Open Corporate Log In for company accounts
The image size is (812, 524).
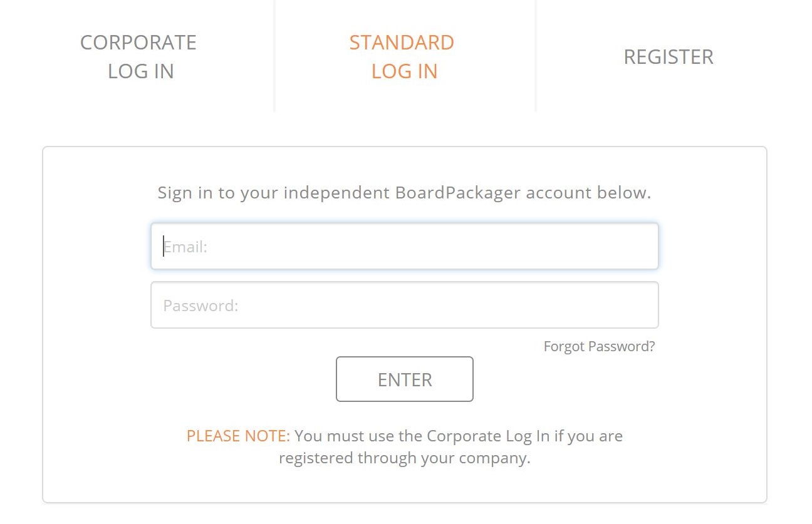tap(138, 56)
